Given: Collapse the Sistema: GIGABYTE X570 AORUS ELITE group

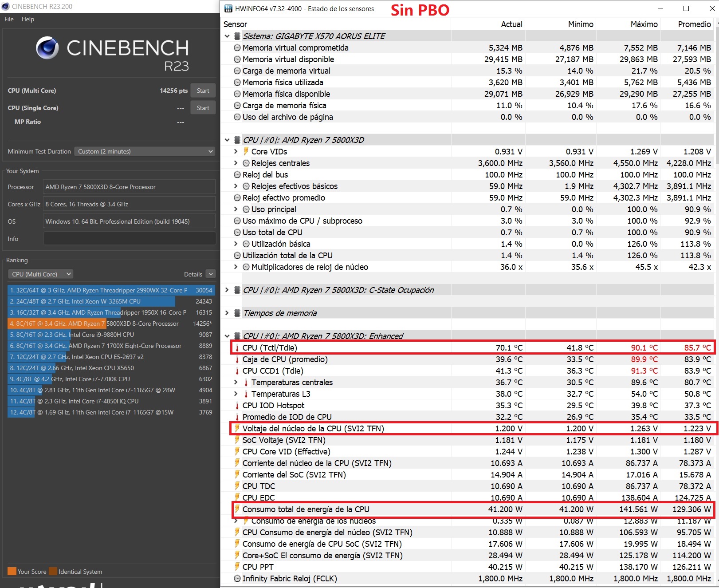Looking at the screenshot, I should pos(227,36).
